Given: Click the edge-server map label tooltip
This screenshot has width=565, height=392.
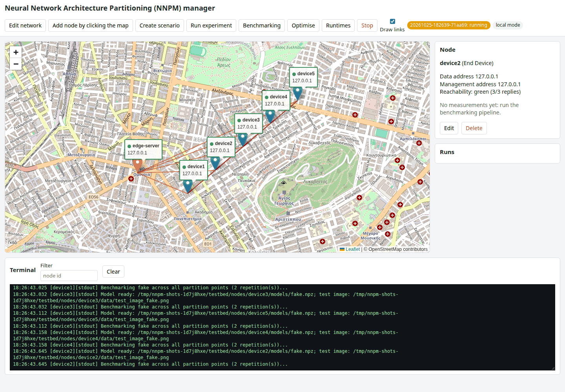Looking at the screenshot, I should [143, 149].
